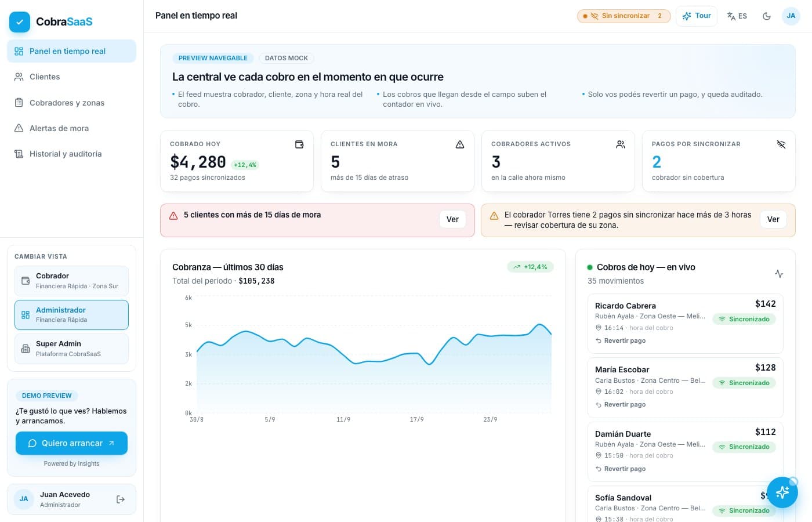Click the DATOS MOCK badge
The image size is (812, 522).
pos(287,58)
